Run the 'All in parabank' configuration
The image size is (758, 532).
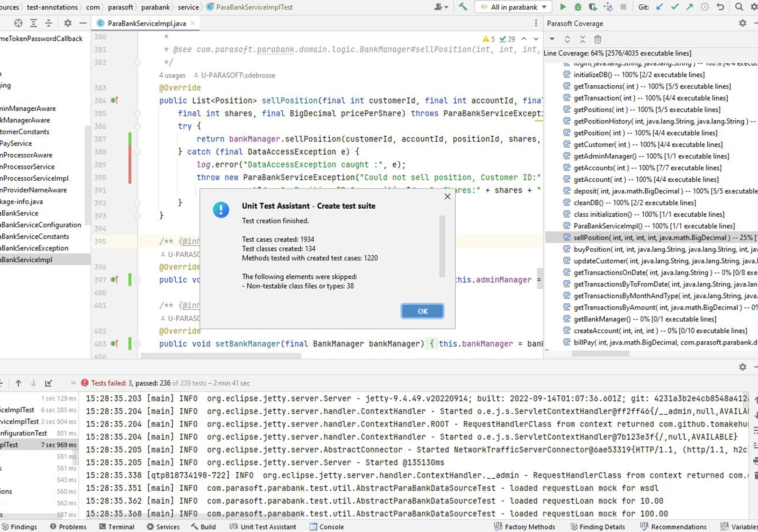coord(563,7)
